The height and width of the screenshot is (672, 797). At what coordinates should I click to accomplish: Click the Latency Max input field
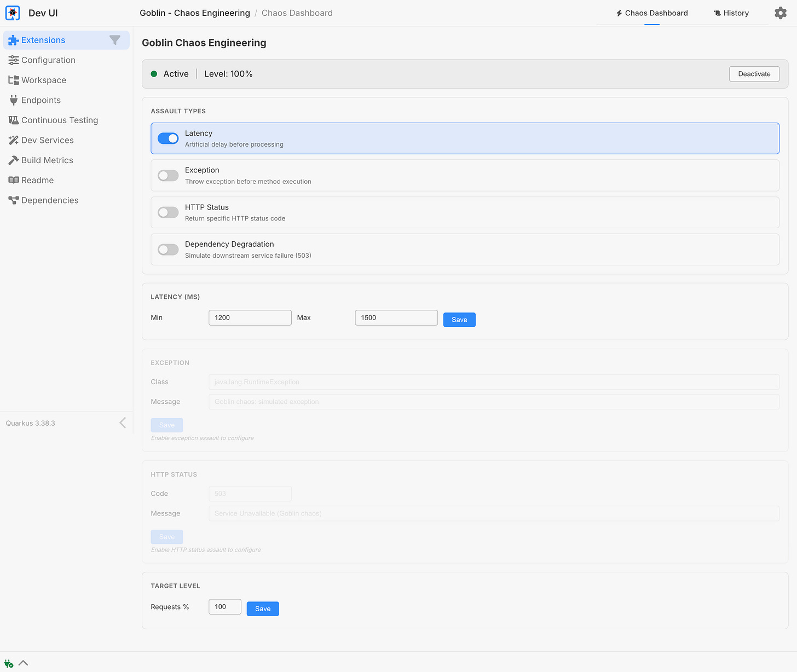[396, 317]
